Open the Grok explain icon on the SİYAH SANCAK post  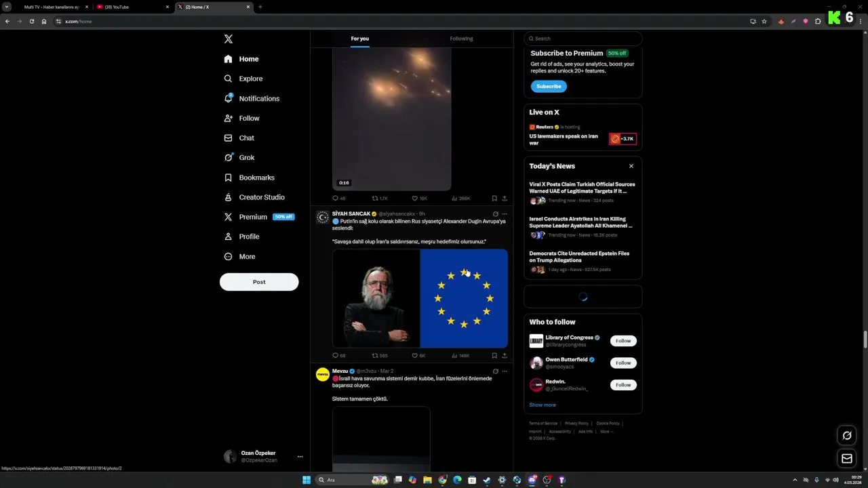coord(495,213)
